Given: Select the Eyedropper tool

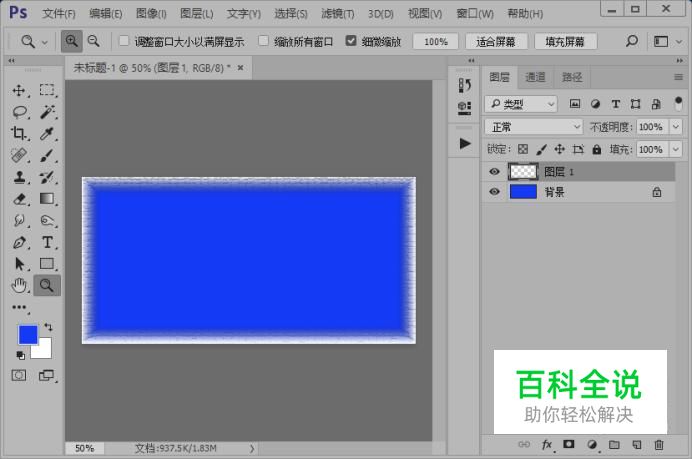Looking at the screenshot, I should pyautogui.click(x=47, y=133).
